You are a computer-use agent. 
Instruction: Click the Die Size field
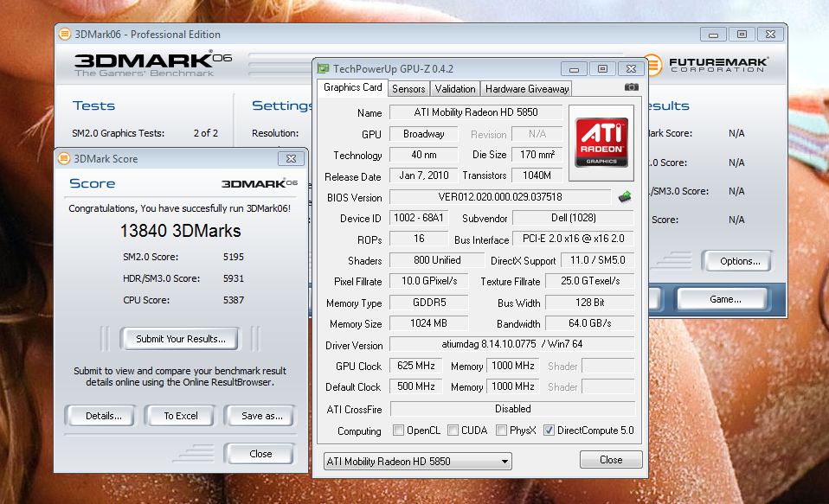[537, 154]
